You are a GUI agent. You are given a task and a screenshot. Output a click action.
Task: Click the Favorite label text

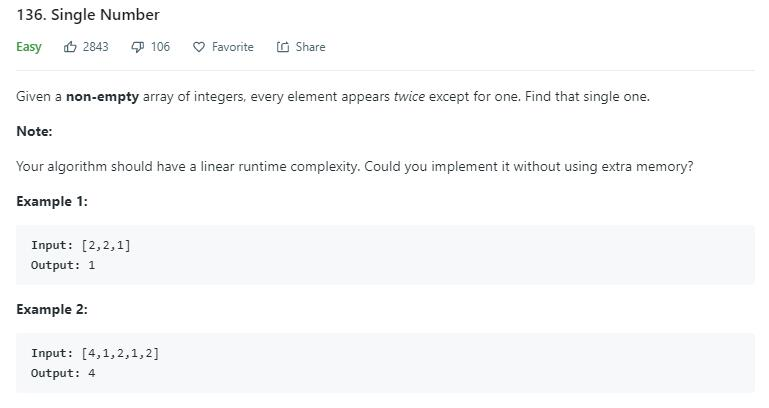[x=232, y=47]
